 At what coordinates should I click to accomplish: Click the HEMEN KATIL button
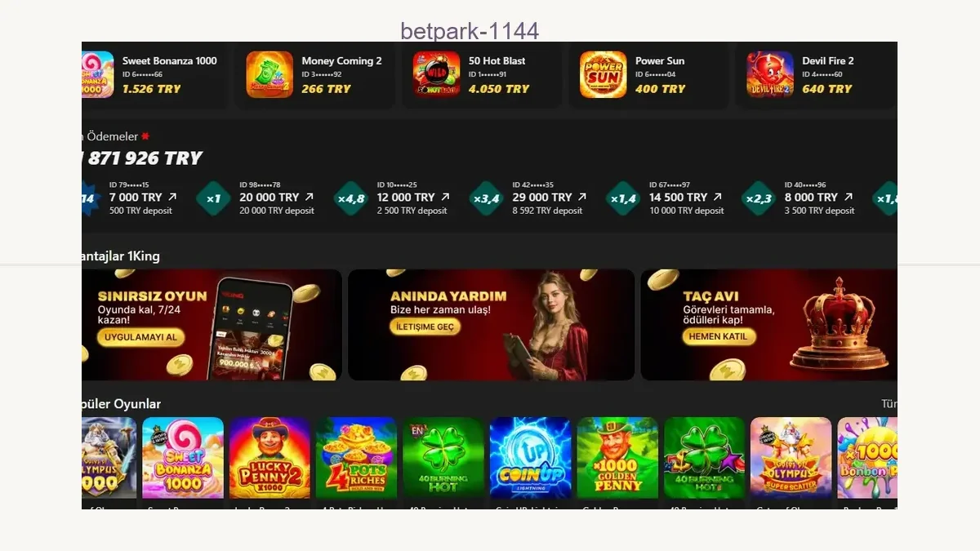click(x=718, y=336)
